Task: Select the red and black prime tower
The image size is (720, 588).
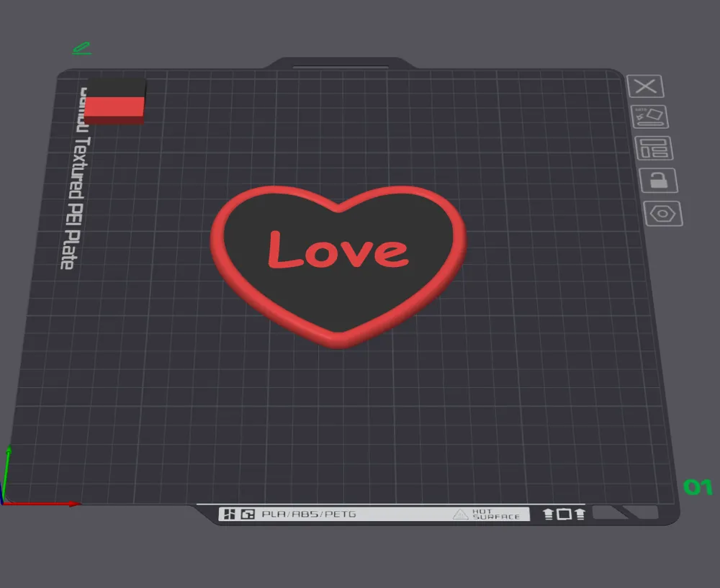Action: click(115, 101)
